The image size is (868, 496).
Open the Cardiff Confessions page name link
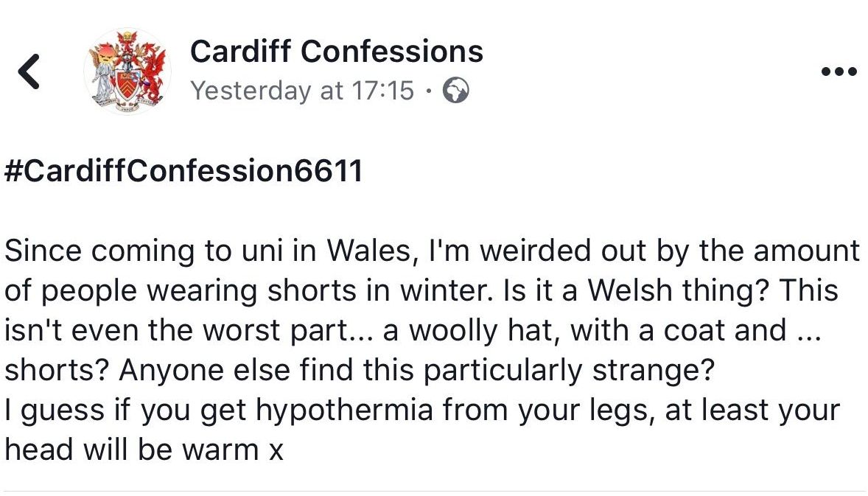(x=337, y=52)
